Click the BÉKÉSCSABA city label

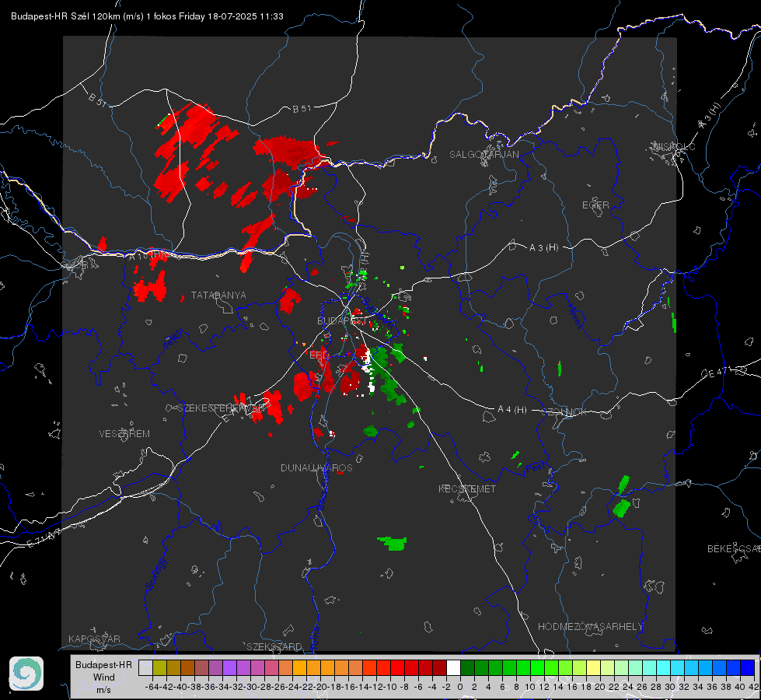tap(734, 549)
